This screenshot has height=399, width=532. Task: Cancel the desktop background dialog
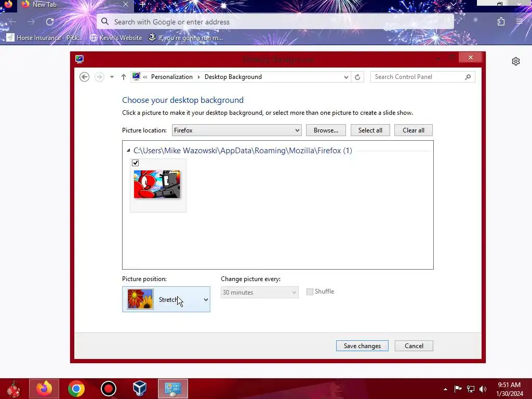(x=414, y=345)
